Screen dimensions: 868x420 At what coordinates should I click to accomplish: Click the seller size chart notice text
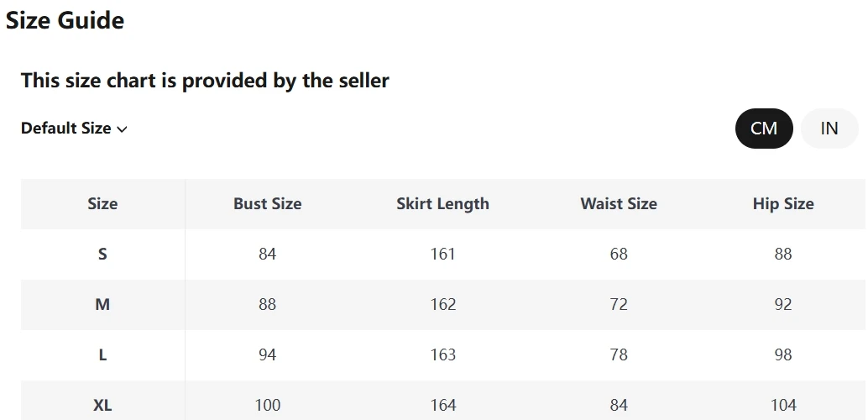click(205, 81)
